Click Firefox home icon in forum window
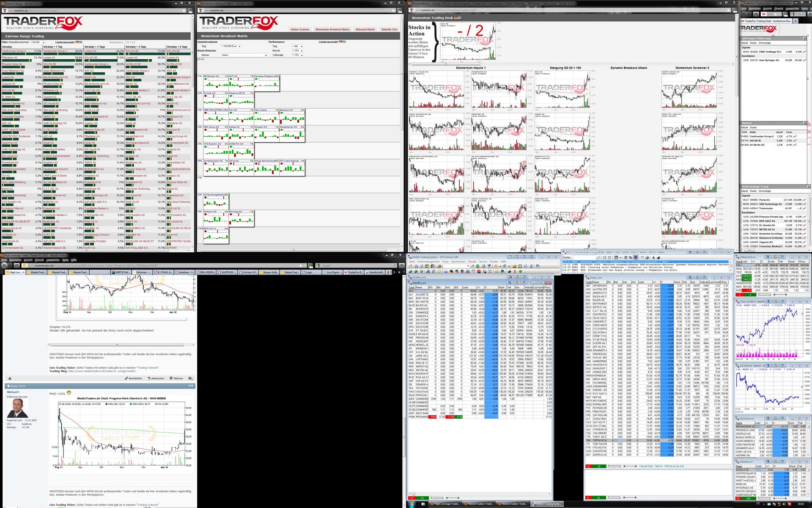The image size is (812, 508). tap(402, 265)
